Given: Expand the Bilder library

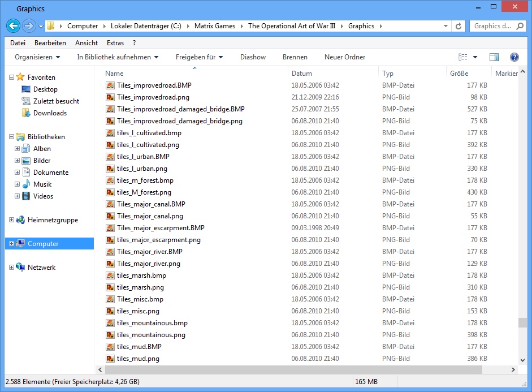Looking at the screenshot, I should pyautogui.click(x=18, y=161).
